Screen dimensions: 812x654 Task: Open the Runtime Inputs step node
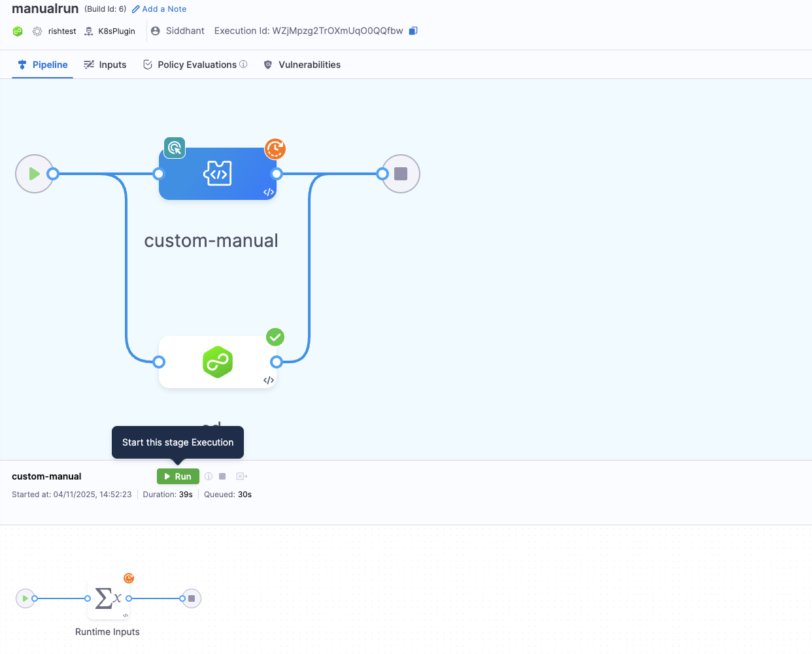(108, 598)
